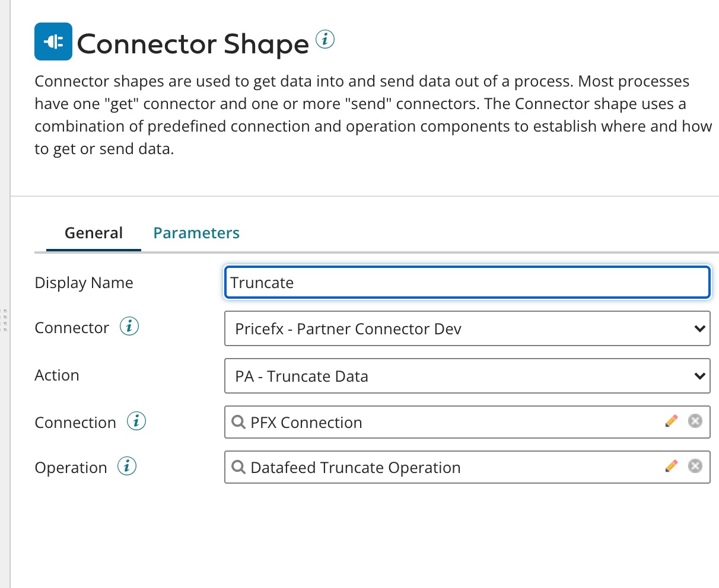719x588 pixels.
Task: Expand the Pricefx - Partner Connector Dev chevron
Action: [x=700, y=328]
